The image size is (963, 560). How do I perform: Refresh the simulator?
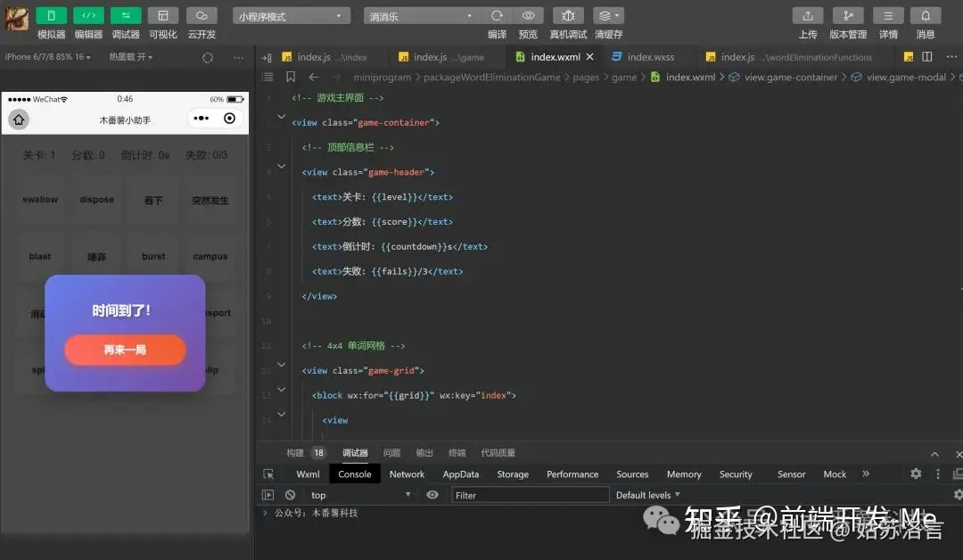click(x=208, y=57)
